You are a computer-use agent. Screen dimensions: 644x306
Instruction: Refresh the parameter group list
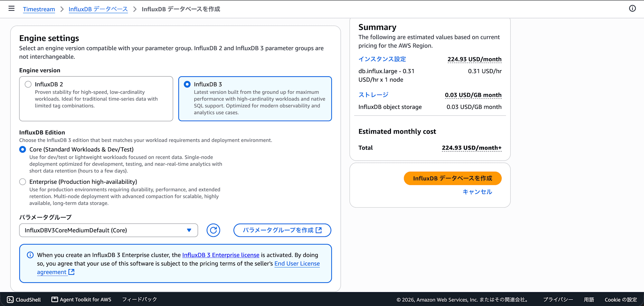(x=213, y=230)
